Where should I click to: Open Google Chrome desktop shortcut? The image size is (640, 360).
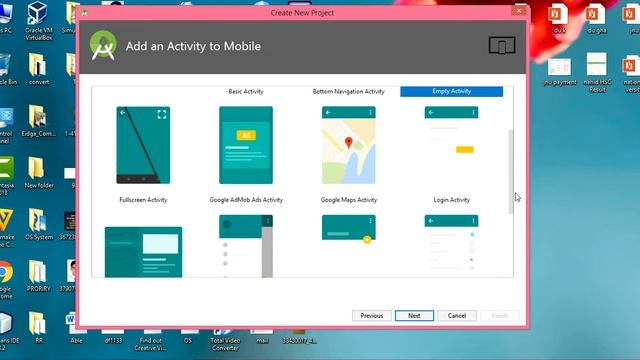click(5, 280)
